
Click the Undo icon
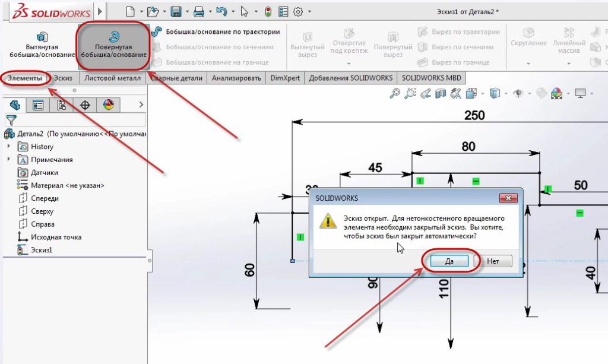(221, 12)
